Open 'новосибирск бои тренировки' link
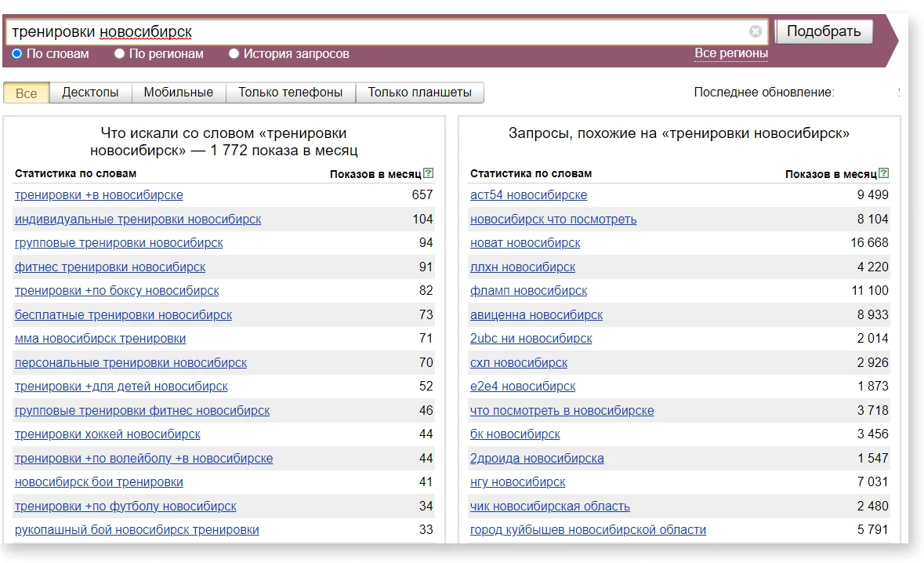The image size is (924, 563). [99, 482]
